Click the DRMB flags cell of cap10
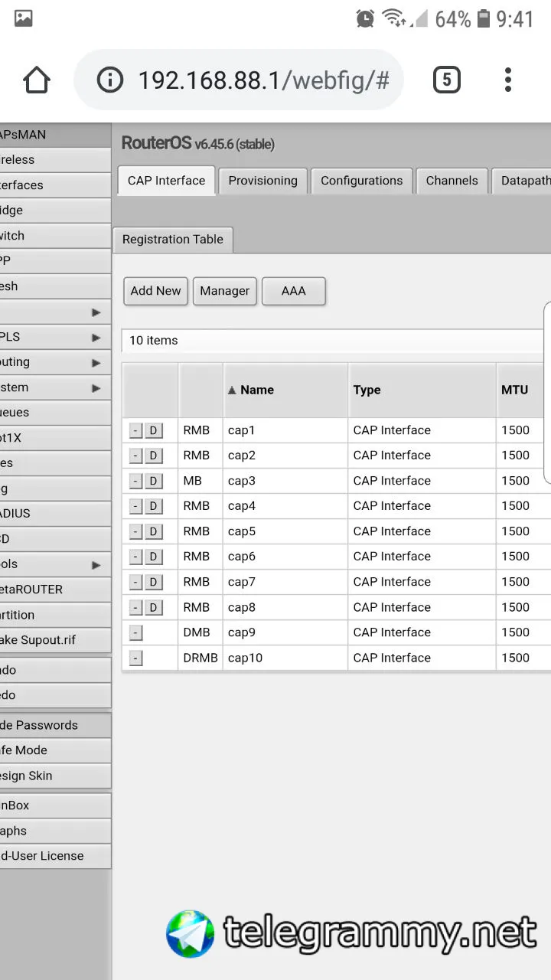Screen dimensions: 551x980 coord(201,658)
